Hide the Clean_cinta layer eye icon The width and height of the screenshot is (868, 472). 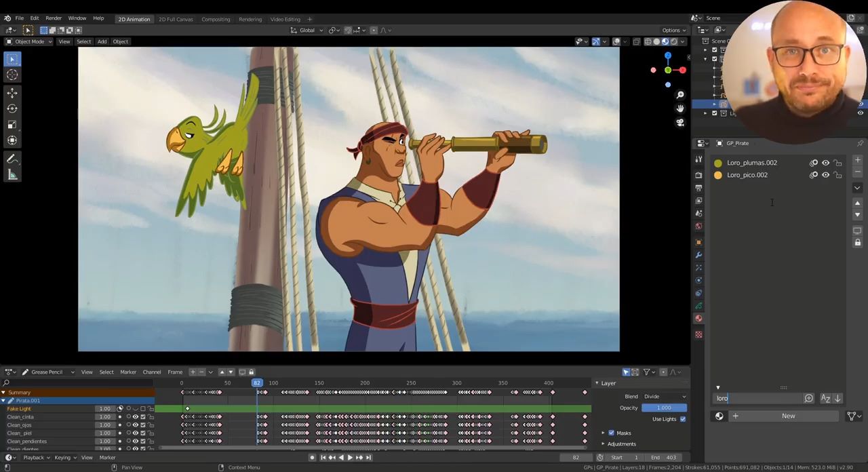tap(135, 417)
